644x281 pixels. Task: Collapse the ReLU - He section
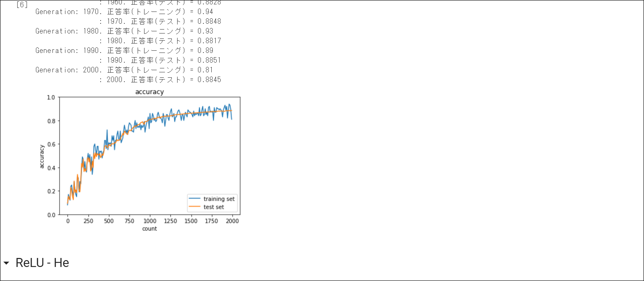coord(6,263)
